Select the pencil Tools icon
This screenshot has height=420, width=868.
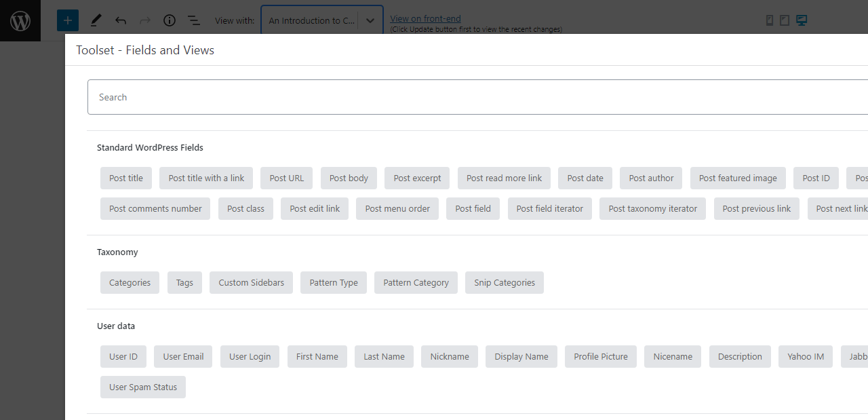(x=96, y=20)
